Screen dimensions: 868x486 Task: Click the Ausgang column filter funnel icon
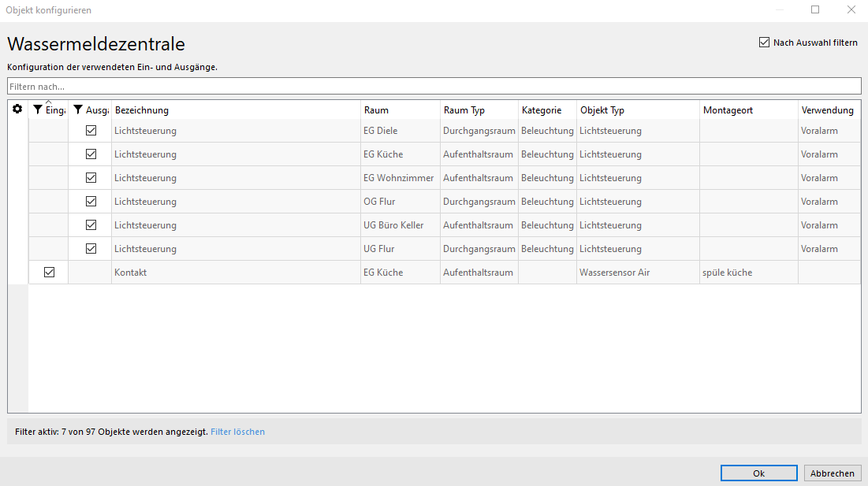click(78, 110)
